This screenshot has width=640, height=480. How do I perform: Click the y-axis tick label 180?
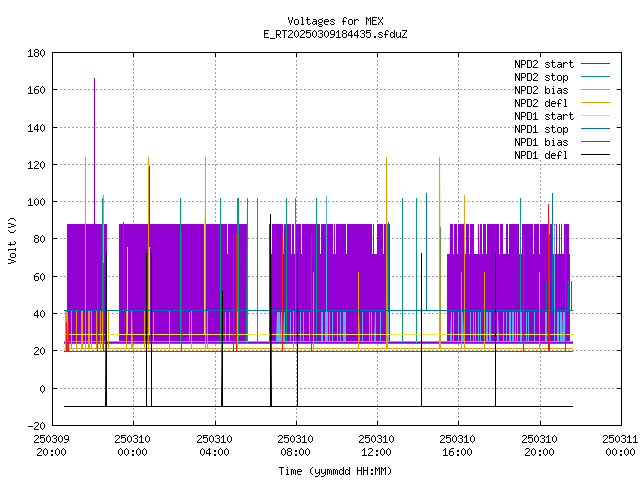click(x=36, y=53)
